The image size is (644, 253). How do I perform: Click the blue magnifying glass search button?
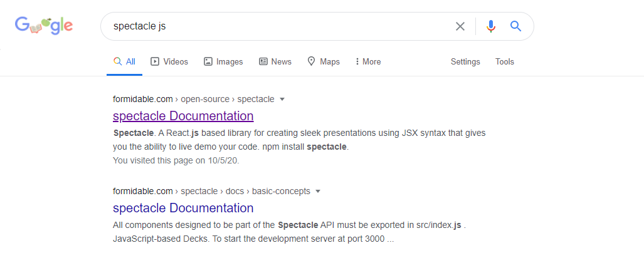[x=515, y=26]
